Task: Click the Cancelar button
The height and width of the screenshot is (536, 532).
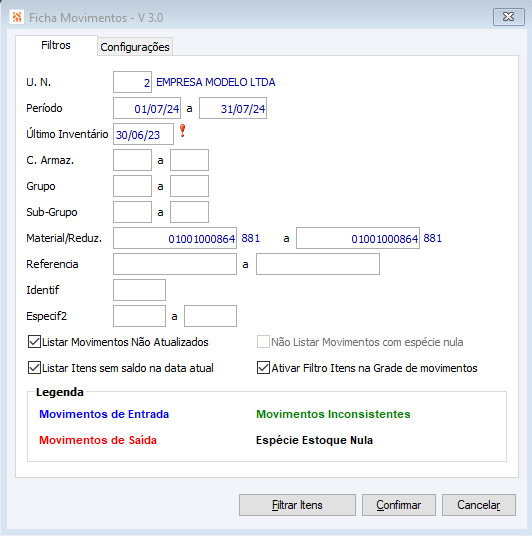Action: 479,505
